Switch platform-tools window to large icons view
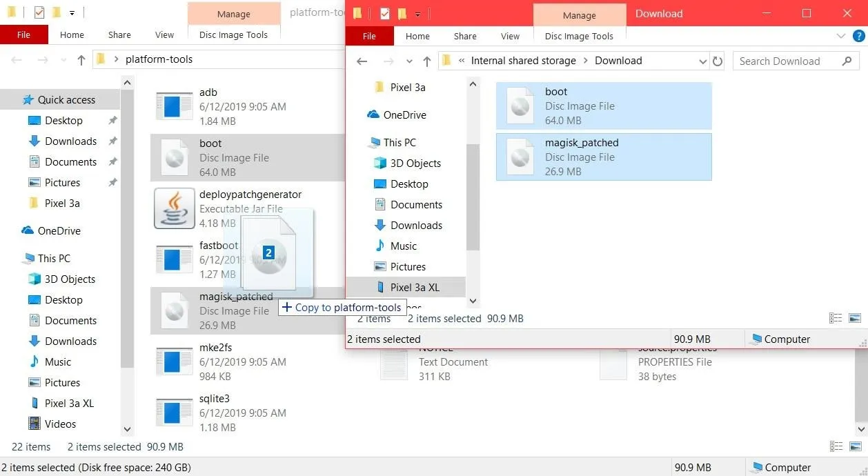 (x=855, y=446)
